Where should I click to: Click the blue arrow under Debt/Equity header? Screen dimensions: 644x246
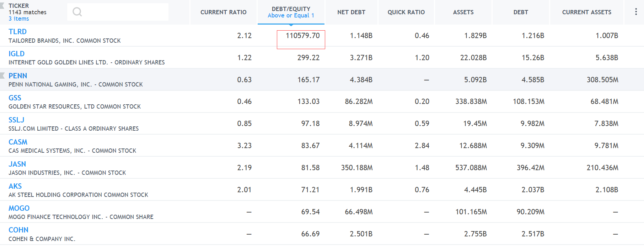pos(291,25)
